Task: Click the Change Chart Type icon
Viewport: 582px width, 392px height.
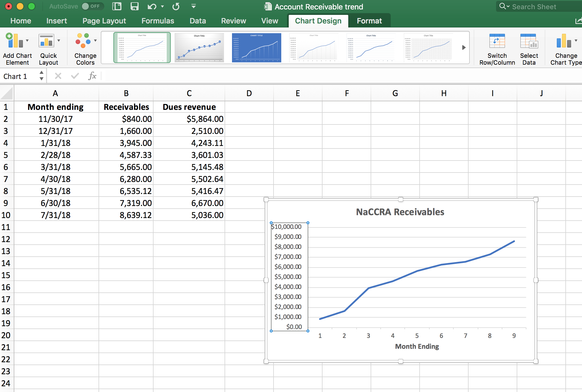Action: click(x=564, y=41)
